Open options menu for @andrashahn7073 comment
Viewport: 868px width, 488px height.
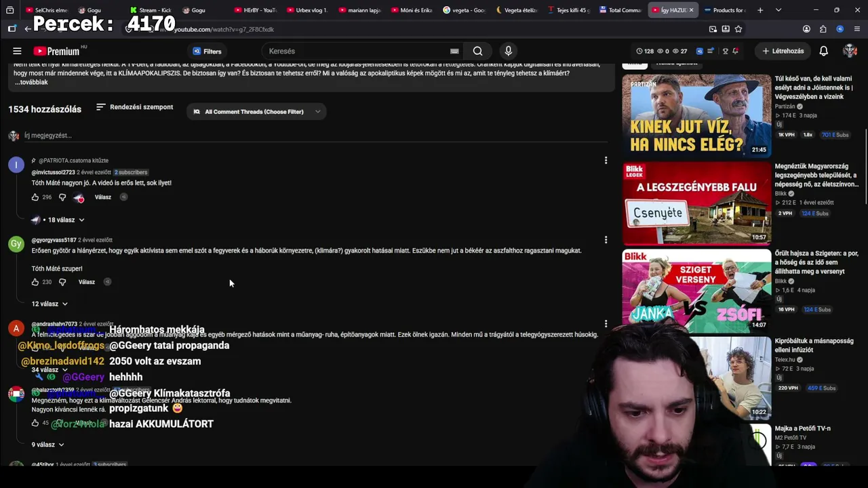pos(606,324)
